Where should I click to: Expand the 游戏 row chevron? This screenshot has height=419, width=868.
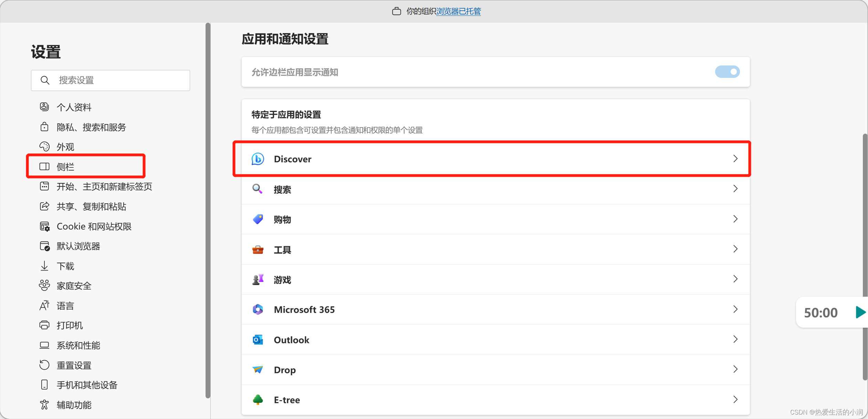(x=735, y=279)
